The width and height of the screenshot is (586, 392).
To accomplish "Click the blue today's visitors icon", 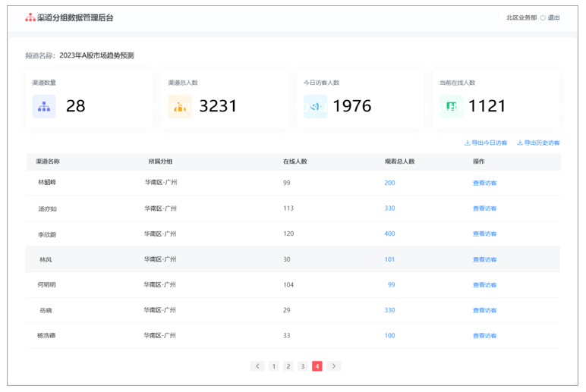I will click(316, 106).
